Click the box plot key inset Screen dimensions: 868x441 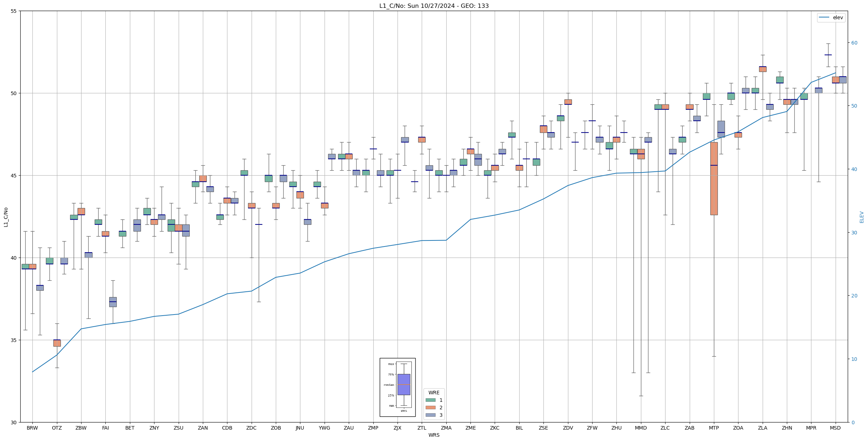coord(398,387)
